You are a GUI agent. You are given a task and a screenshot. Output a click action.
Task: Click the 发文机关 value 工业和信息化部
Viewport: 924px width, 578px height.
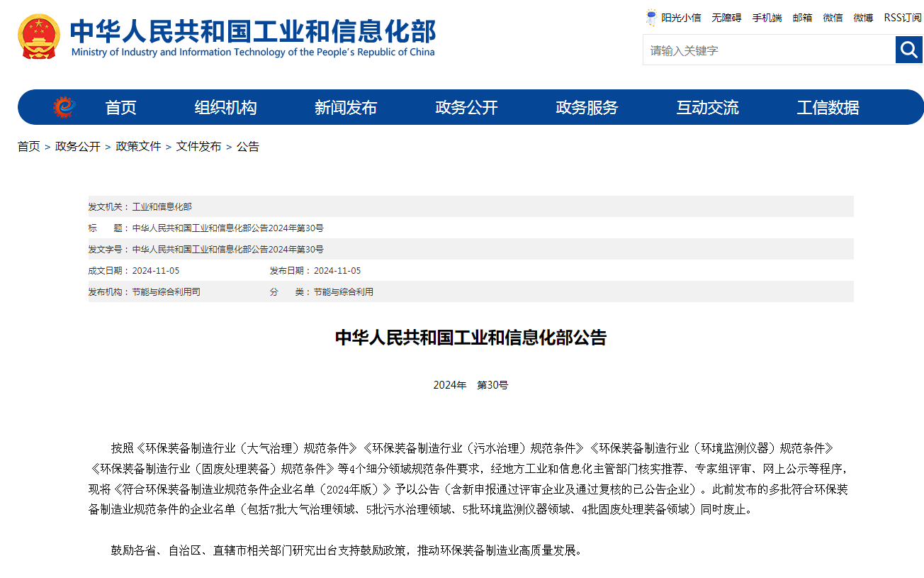(x=162, y=206)
